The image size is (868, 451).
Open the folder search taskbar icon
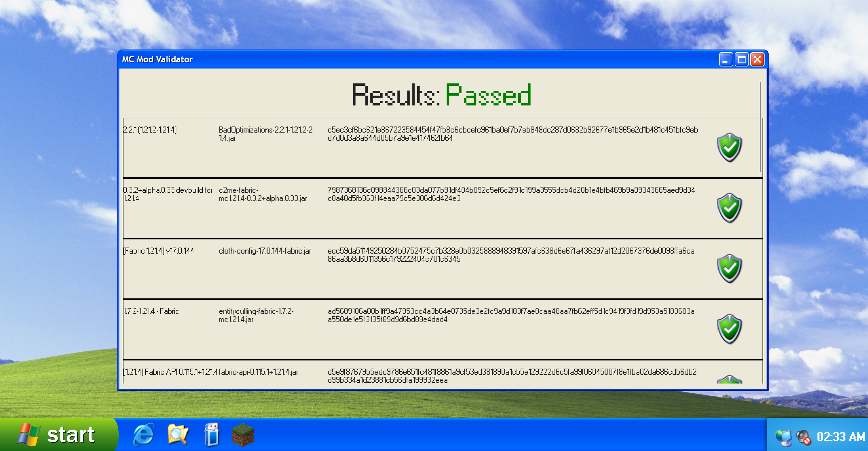point(178,435)
